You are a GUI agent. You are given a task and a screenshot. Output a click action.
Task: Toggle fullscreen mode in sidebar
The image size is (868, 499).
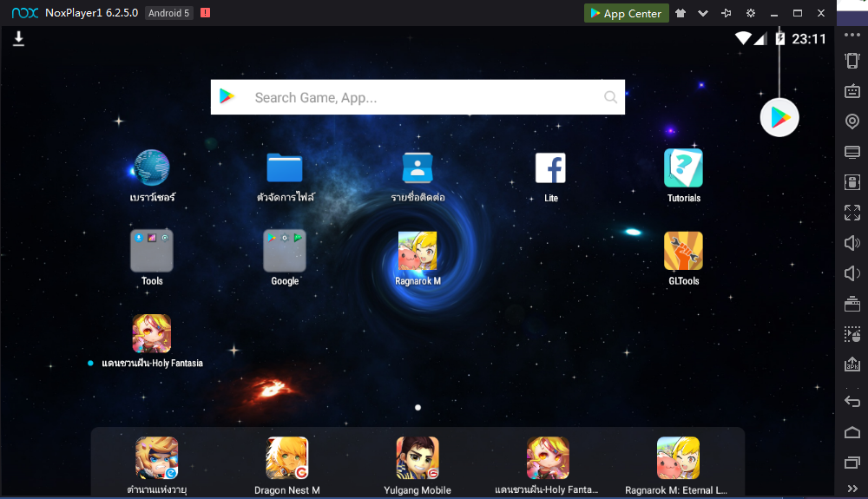coord(852,213)
